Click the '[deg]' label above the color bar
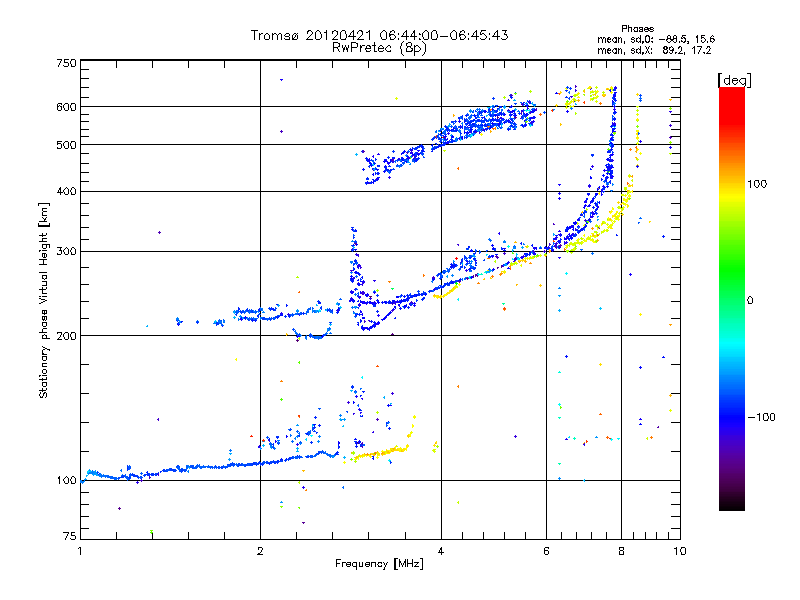Screen dimensions: 800x600 point(734,80)
